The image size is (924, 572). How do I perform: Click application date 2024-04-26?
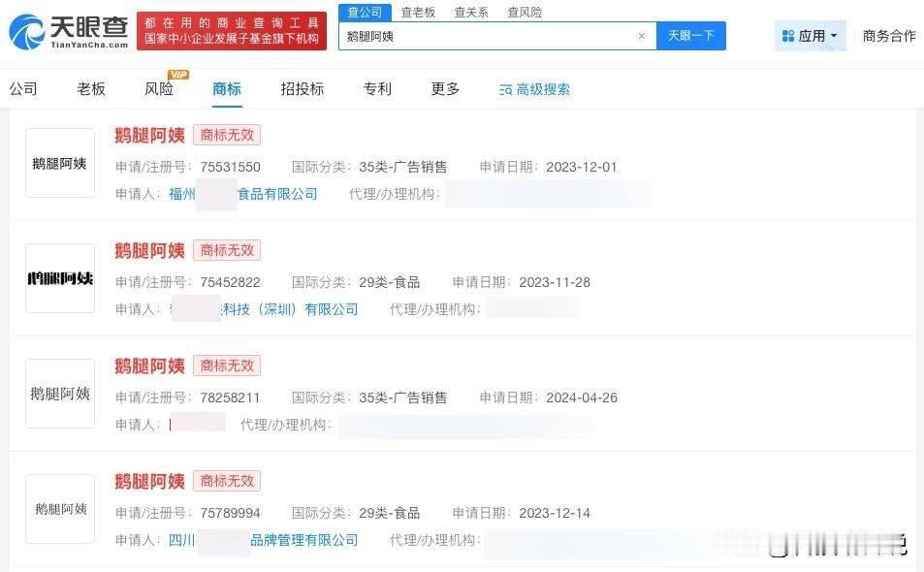point(582,398)
